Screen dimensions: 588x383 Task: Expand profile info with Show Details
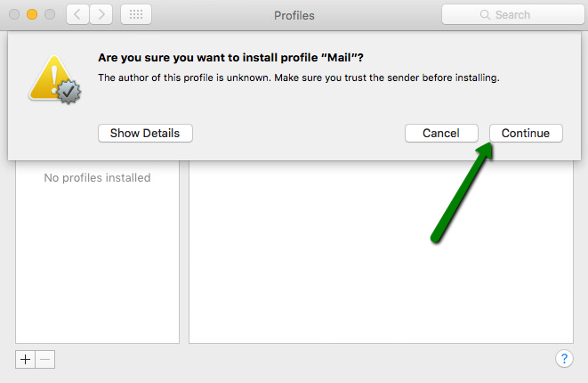[145, 134]
